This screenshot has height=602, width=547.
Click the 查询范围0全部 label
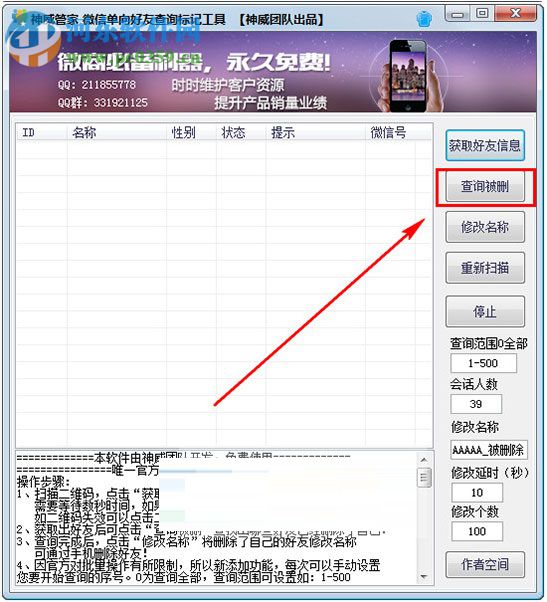[489, 344]
